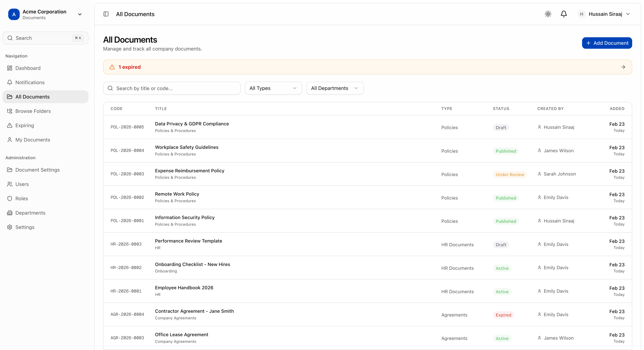
Task: Open the All Departments filter dropdown
Action: [335, 88]
